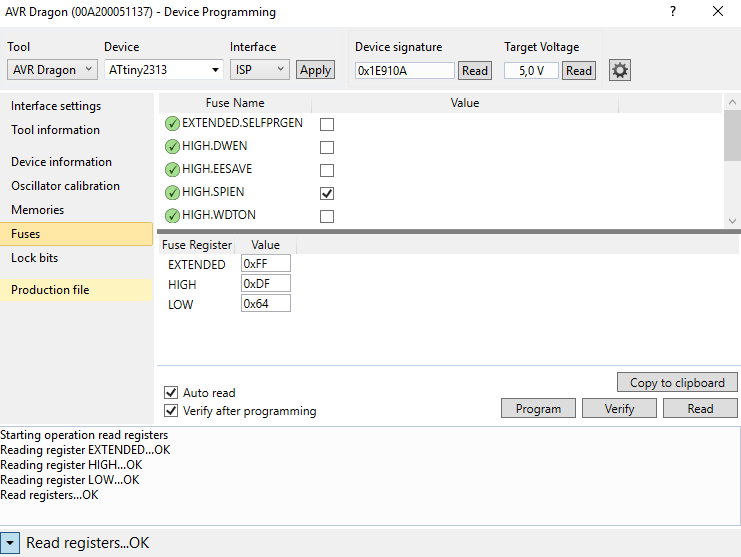Open Interface settings page

coord(56,106)
